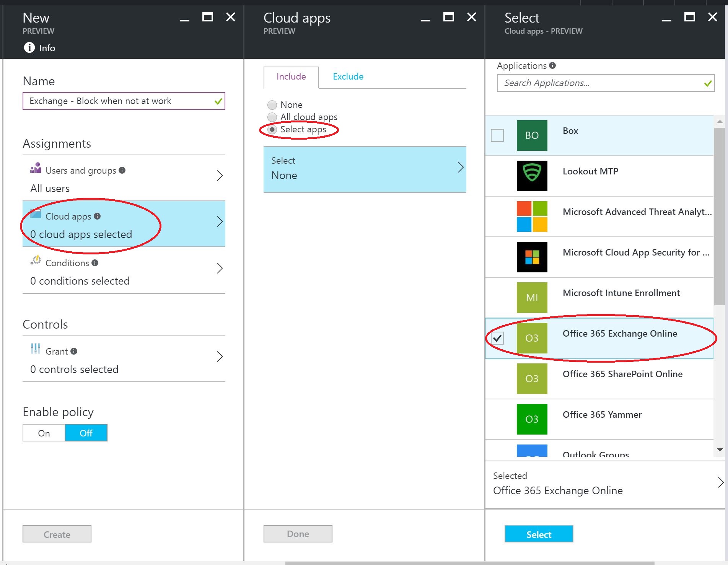Click Microsoft Cloud App Security icon
The width and height of the screenshot is (728, 565).
[532, 257]
